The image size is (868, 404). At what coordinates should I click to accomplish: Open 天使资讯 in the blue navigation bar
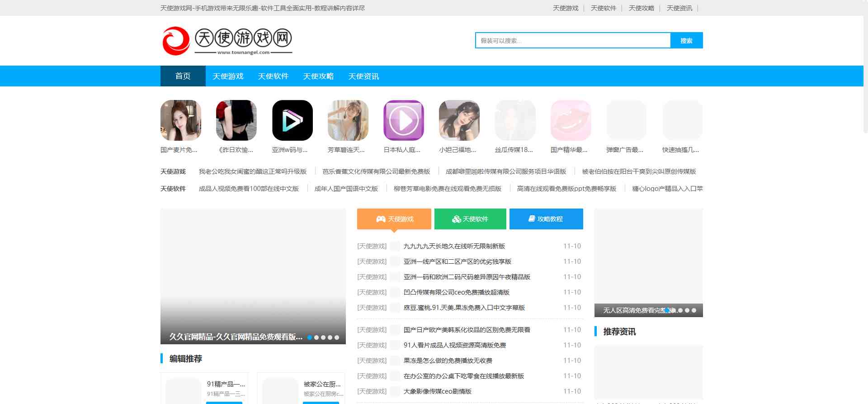pos(363,76)
